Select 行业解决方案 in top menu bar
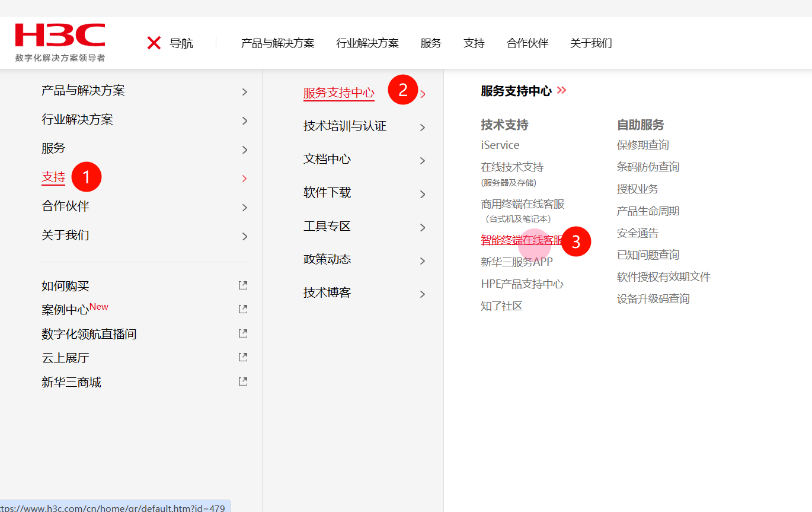Image resolution: width=812 pixels, height=512 pixels. point(367,43)
